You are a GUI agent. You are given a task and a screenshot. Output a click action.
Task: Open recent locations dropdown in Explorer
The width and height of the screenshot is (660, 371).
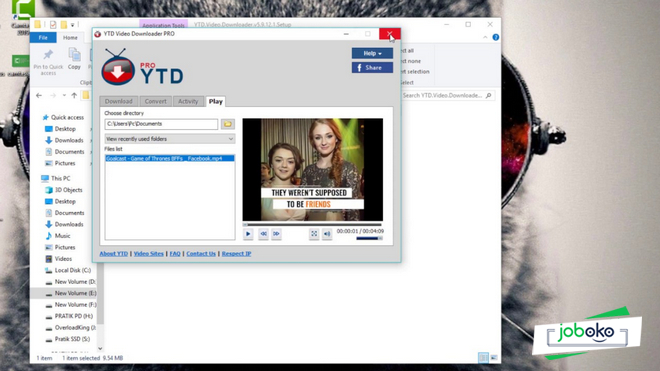[64, 96]
